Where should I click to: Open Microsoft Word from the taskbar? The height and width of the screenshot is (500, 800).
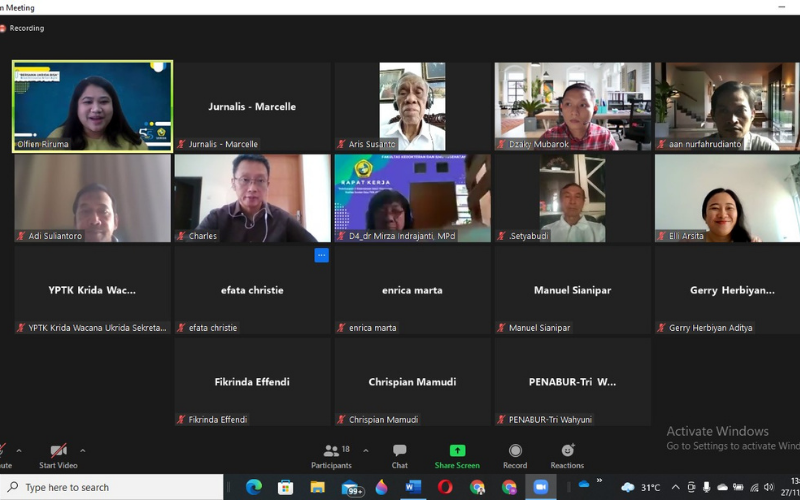[x=413, y=487]
